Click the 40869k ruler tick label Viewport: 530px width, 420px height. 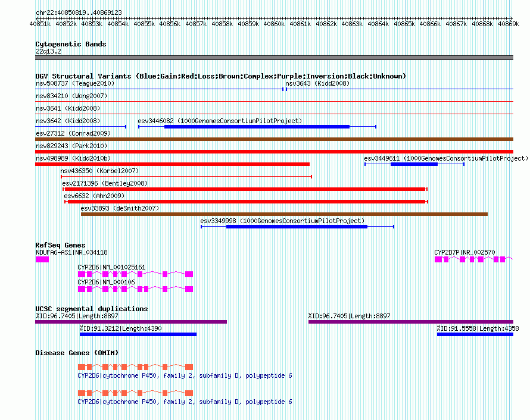pyautogui.click(x=509, y=24)
